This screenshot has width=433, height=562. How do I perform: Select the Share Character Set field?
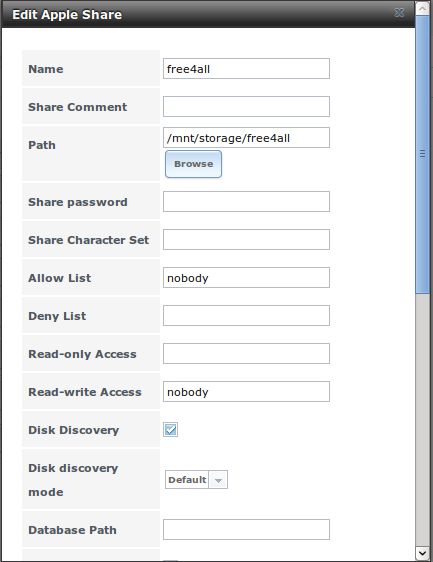coord(246,239)
